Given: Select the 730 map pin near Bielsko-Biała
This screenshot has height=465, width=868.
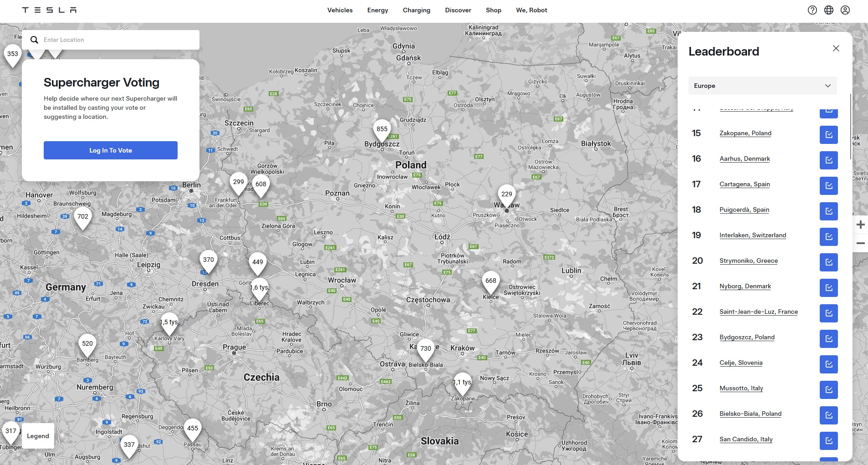Looking at the screenshot, I should click(426, 349).
